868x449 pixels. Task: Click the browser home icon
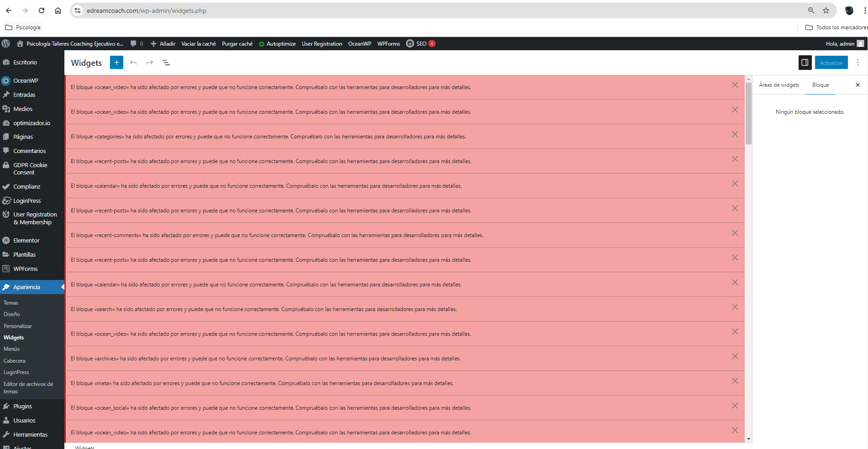tap(58, 11)
